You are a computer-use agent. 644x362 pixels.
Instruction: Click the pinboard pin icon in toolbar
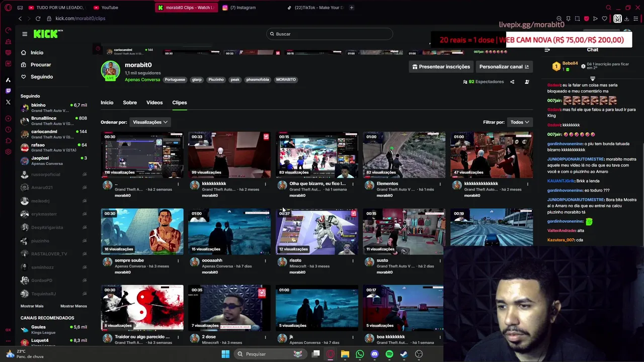coord(568,19)
